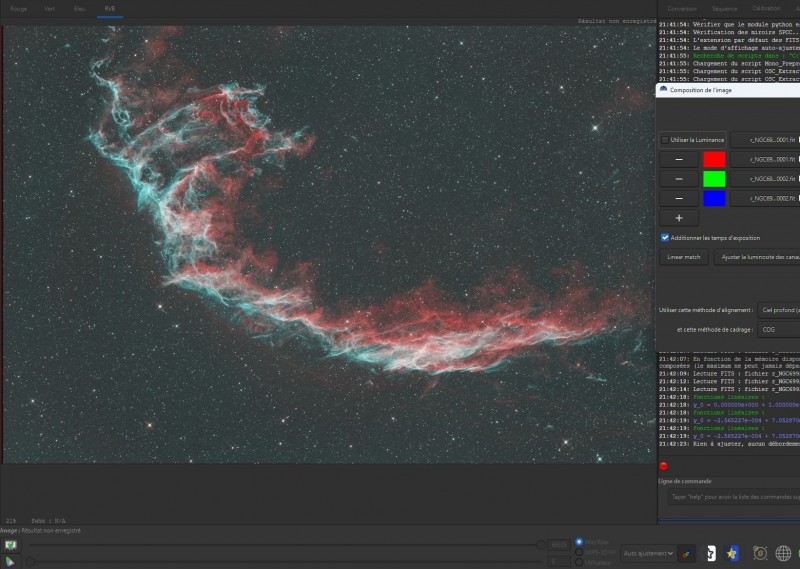Click Ajuster la luminosité des canaux button
The width and height of the screenshot is (800, 569).
pyautogui.click(x=758, y=257)
